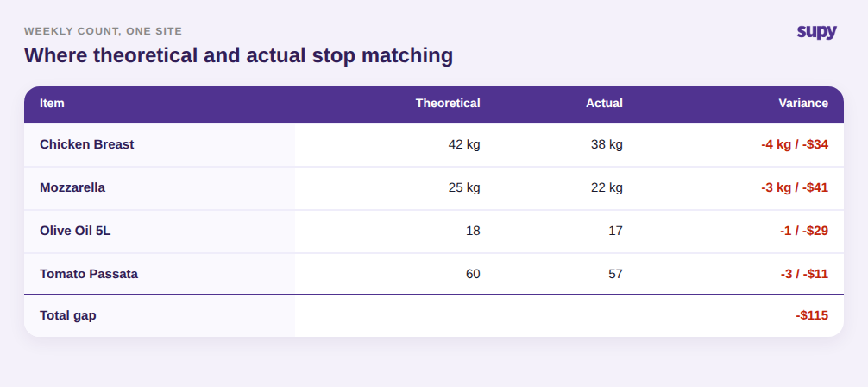Image resolution: width=868 pixels, height=387 pixels.
Task: Open the Tomato Passata row
Action: [x=434, y=274]
